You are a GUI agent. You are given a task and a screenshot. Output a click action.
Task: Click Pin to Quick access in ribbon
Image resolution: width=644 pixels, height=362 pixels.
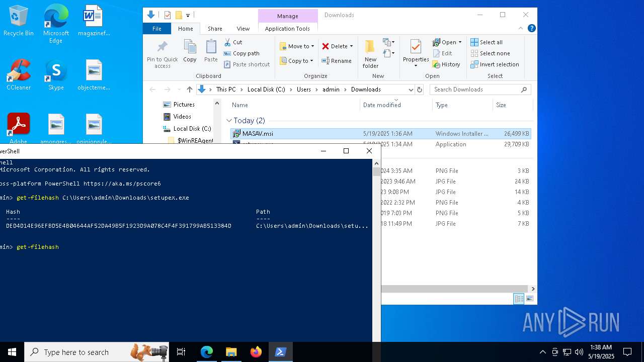(162, 54)
